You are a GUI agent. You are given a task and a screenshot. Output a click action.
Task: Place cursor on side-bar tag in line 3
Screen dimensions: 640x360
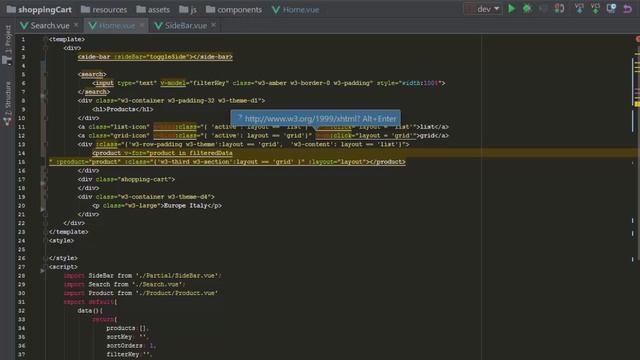click(95, 57)
